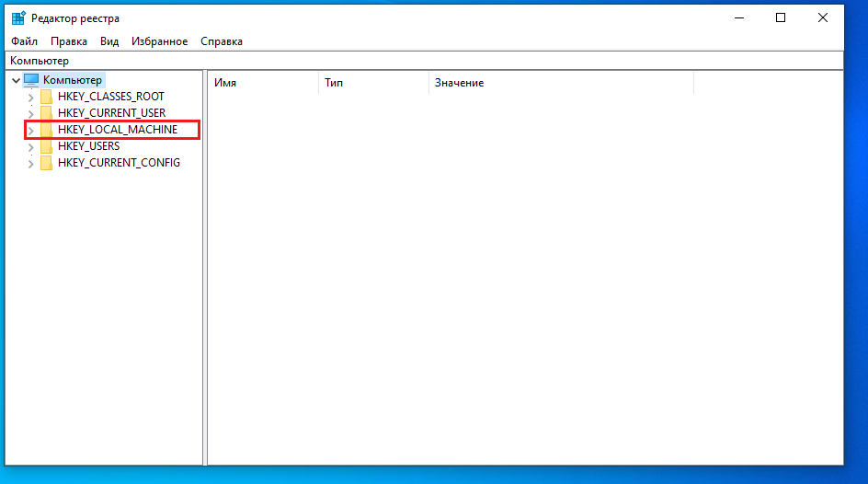This screenshot has height=484, width=868.
Task: Open the Справка menu
Action: click(x=222, y=41)
